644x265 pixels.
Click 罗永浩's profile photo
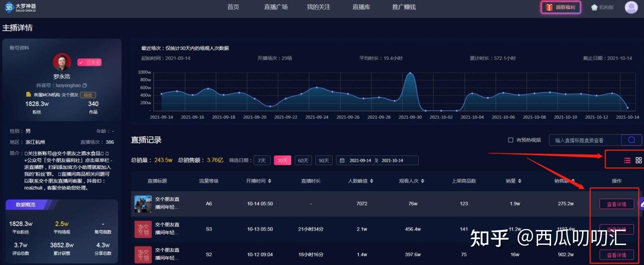(62, 62)
